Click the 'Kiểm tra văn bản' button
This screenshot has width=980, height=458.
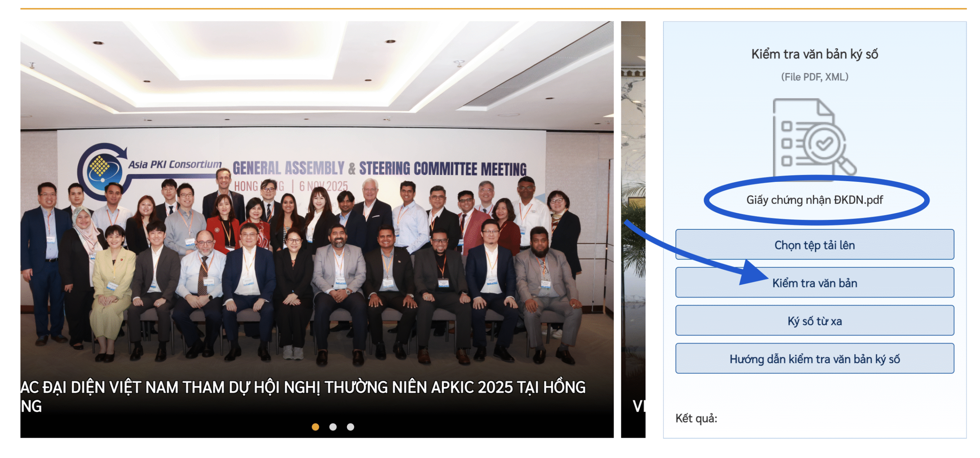[814, 282]
